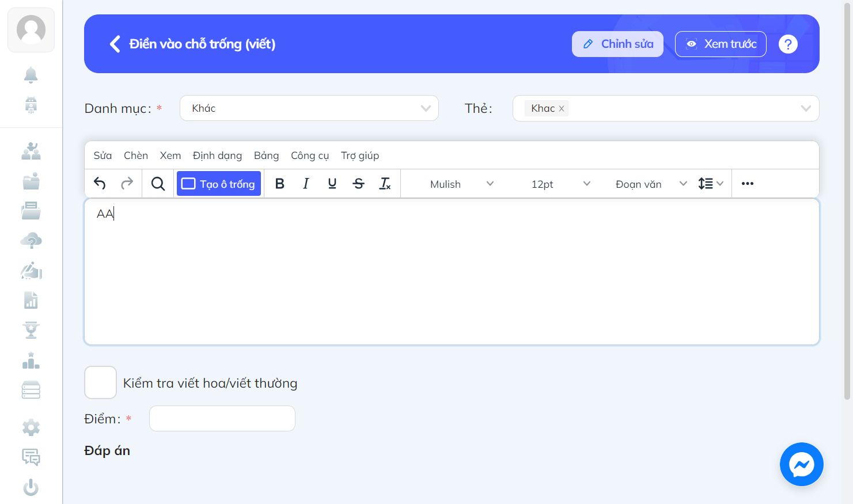The height and width of the screenshot is (504, 853).
Task: Click the Điểm score input field
Action: [222, 418]
